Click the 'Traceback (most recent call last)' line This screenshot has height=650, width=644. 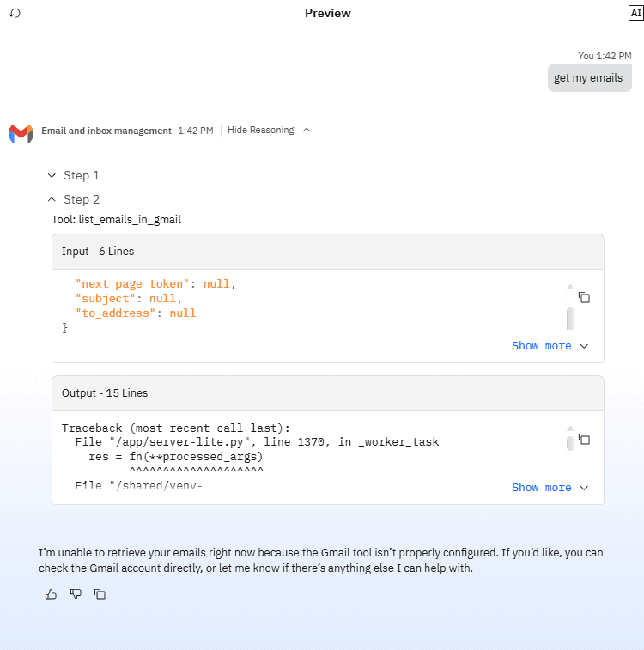176,428
